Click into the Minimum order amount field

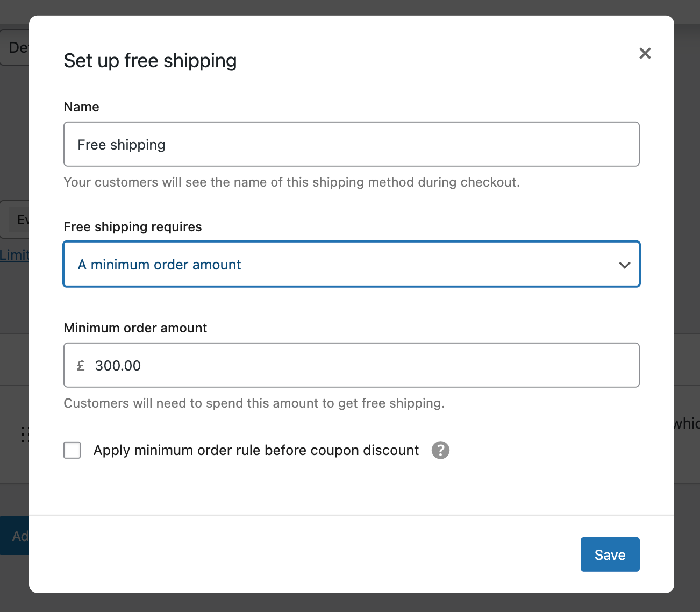coord(366,365)
